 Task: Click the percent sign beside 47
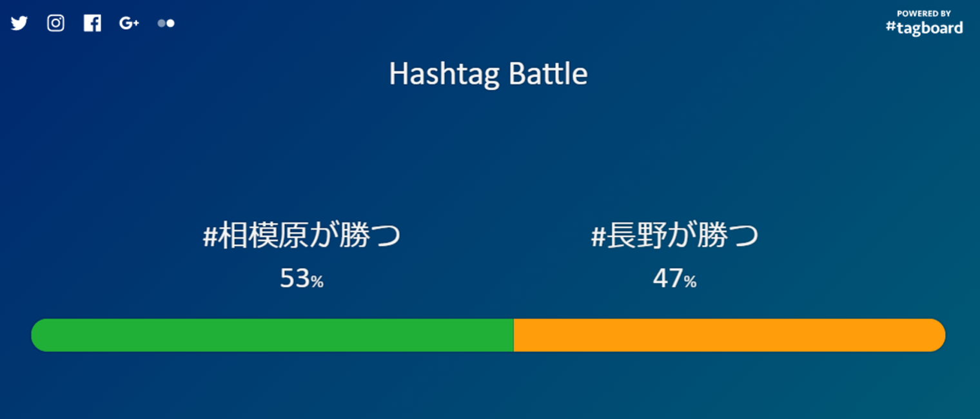[690, 282]
